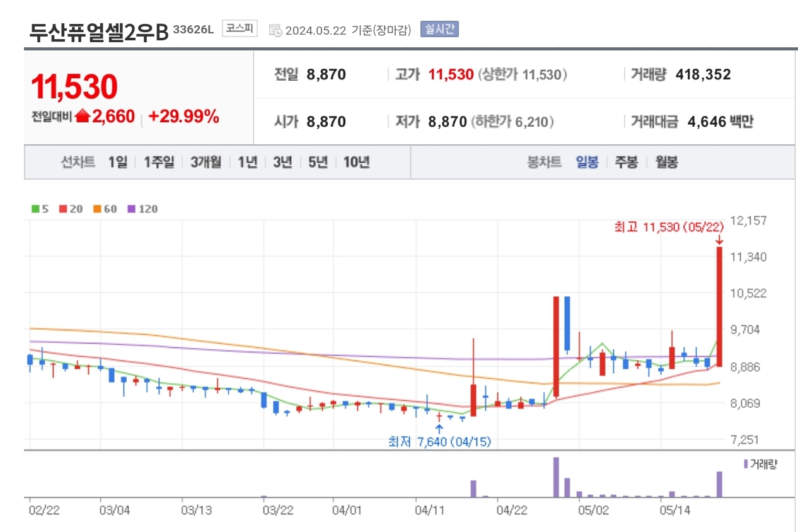Click the green 5-day moving average swatch
The height and width of the screenshot is (532, 798).
click(x=36, y=209)
